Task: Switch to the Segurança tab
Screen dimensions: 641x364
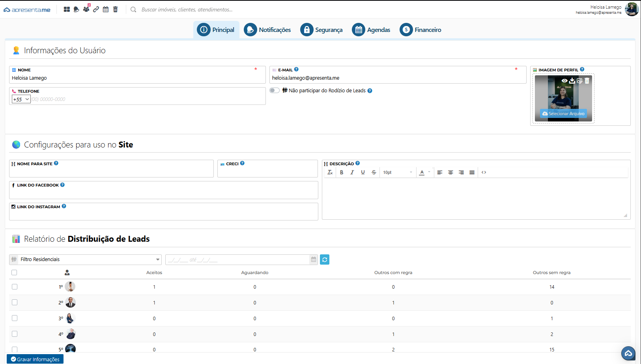Action: pyautogui.click(x=321, y=30)
